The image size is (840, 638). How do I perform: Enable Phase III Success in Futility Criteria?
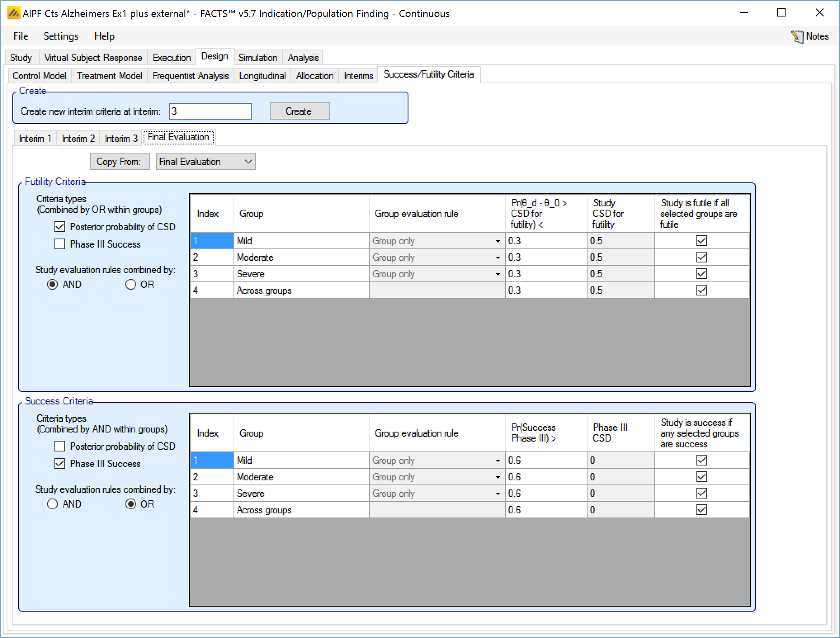(60, 244)
